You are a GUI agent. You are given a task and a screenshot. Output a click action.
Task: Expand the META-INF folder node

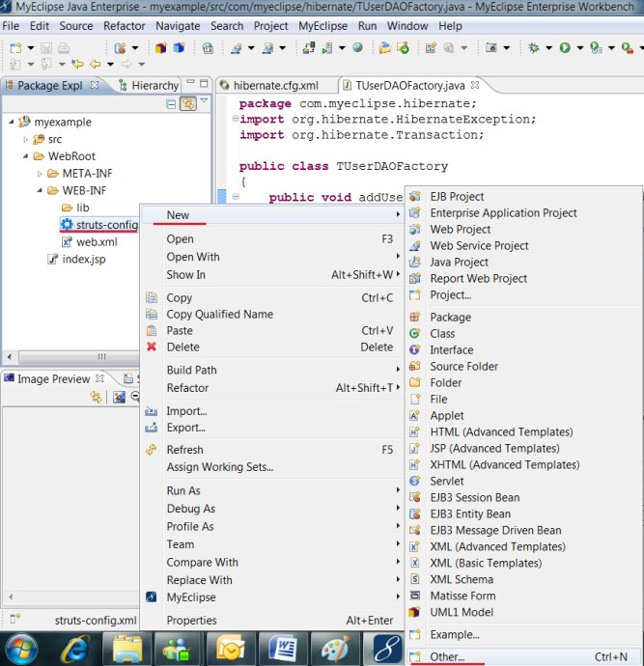(40, 174)
